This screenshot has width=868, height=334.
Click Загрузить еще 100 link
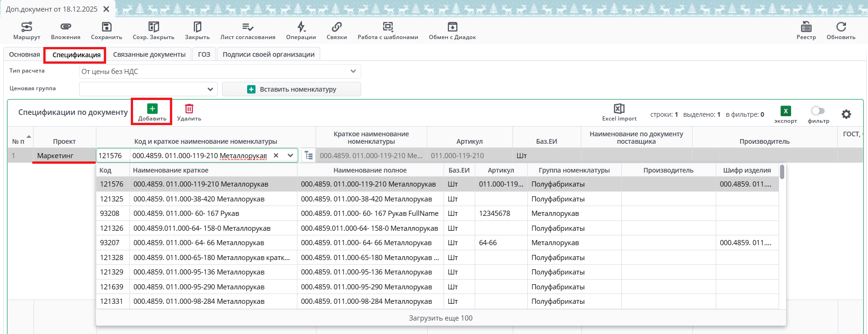(440, 318)
